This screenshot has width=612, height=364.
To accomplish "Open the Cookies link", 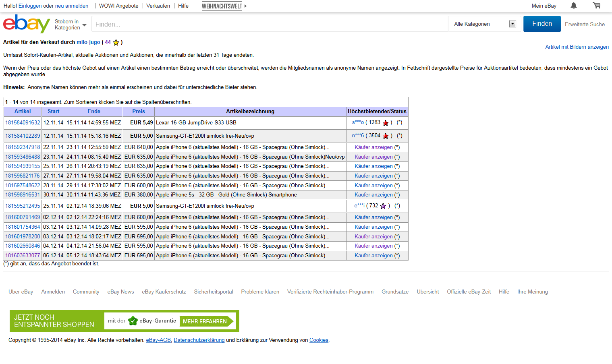I will click(319, 340).
